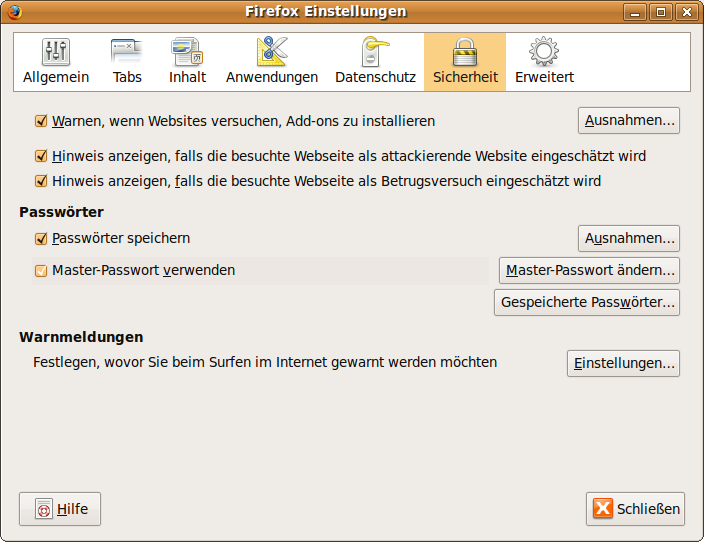Toggle Betrugsversuch warning checkbox
This screenshot has height=542, width=704.
[x=41, y=181]
